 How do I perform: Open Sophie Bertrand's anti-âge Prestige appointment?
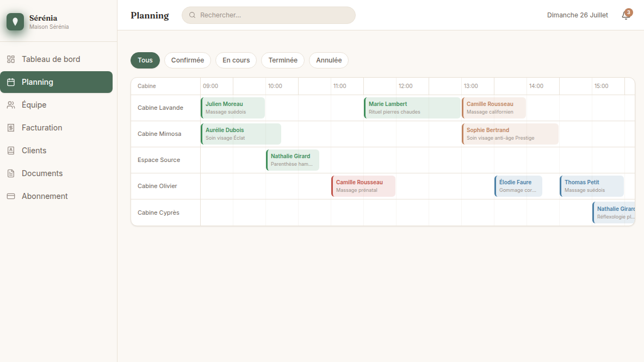(510, 134)
